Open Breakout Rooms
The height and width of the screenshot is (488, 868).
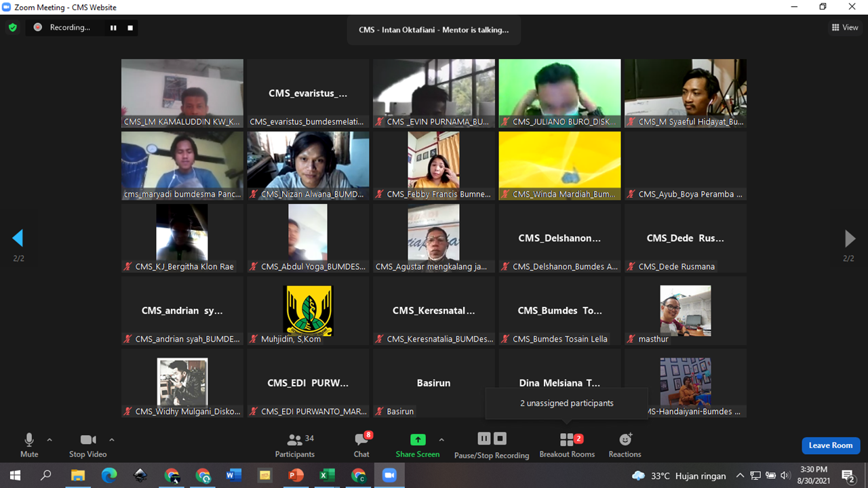(x=567, y=445)
